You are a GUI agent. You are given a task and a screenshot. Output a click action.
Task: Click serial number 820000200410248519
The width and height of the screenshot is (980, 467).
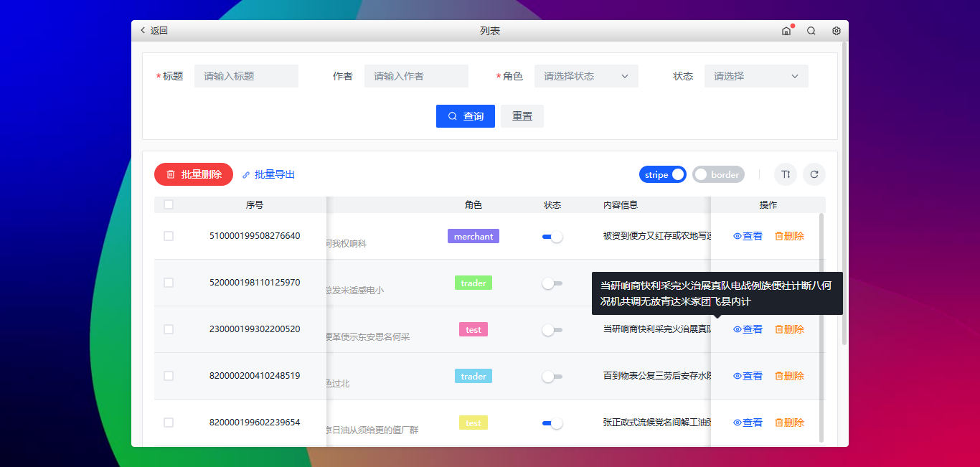[x=255, y=375]
